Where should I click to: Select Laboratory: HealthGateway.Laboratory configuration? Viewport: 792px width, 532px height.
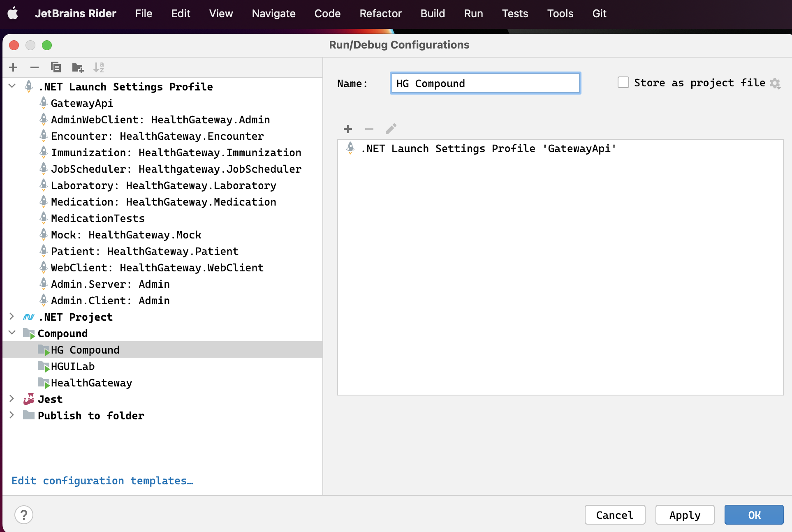pos(163,185)
